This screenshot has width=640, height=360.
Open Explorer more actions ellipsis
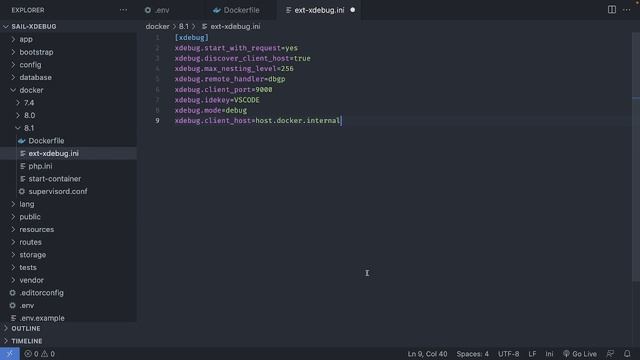[x=123, y=10]
